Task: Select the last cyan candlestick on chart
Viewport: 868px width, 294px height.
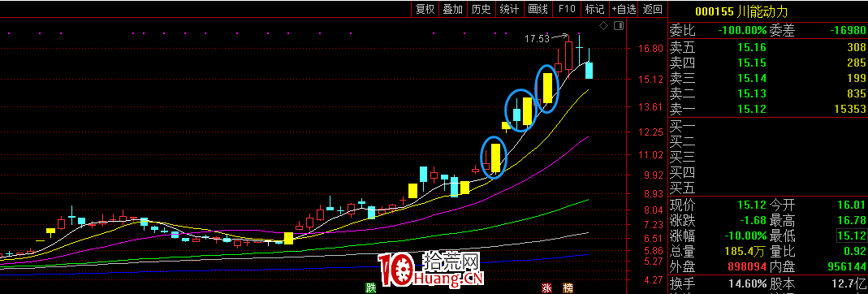Action: pyautogui.click(x=589, y=71)
